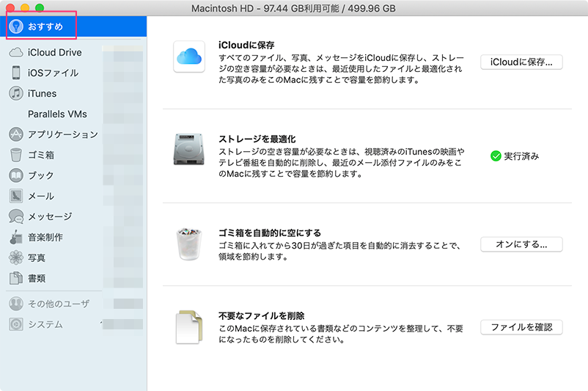Select iTunes label in the sidebar
The height and width of the screenshot is (391, 588).
click(x=42, y=93)
